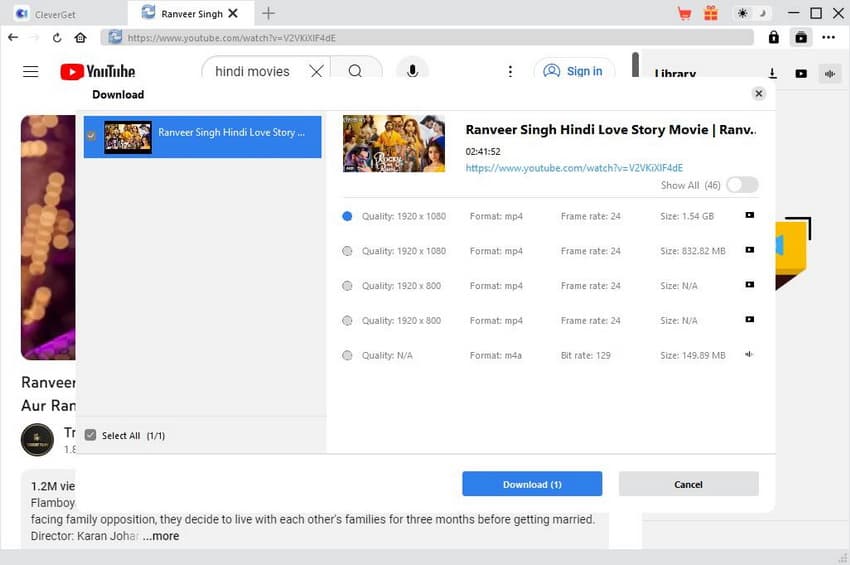850x565 pixels.
Task: Toggle the Show All (46) switch
Action: (x=742, y=185)
